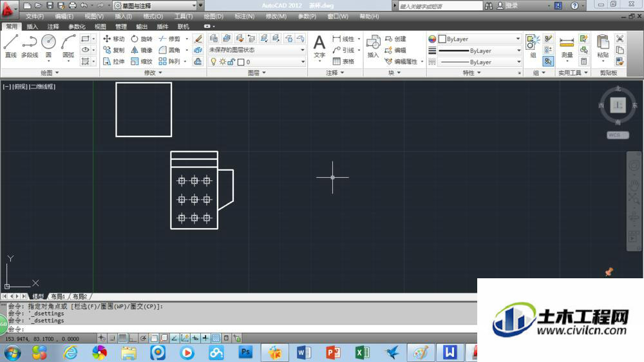Expand the 修改 panel

pyautogui.click(x=153, y=73)
